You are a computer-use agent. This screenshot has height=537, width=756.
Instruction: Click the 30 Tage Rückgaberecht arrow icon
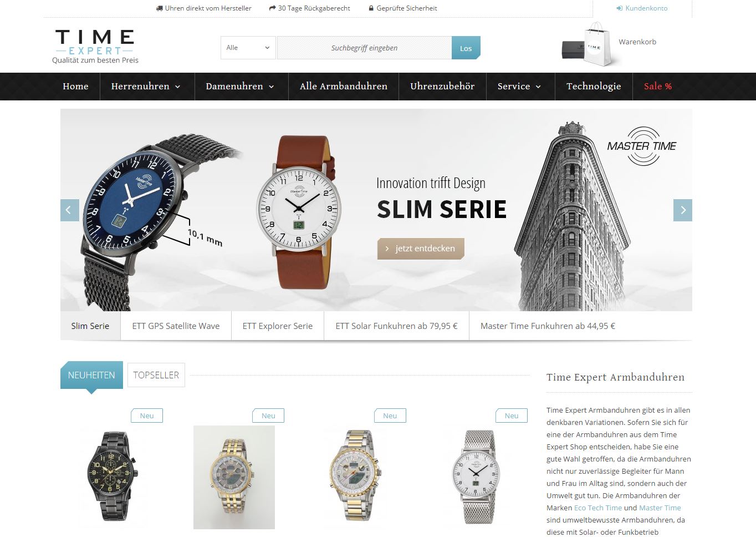coord(272,8)
